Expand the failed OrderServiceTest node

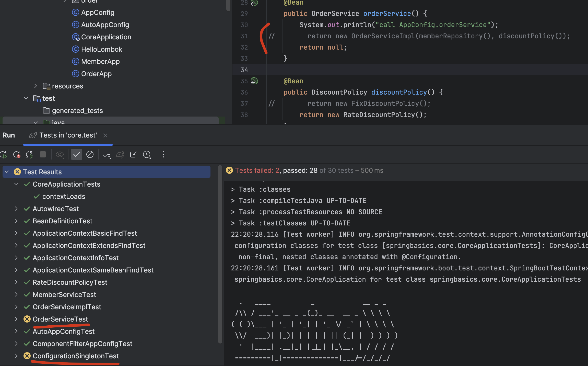(x=16, y=319)
